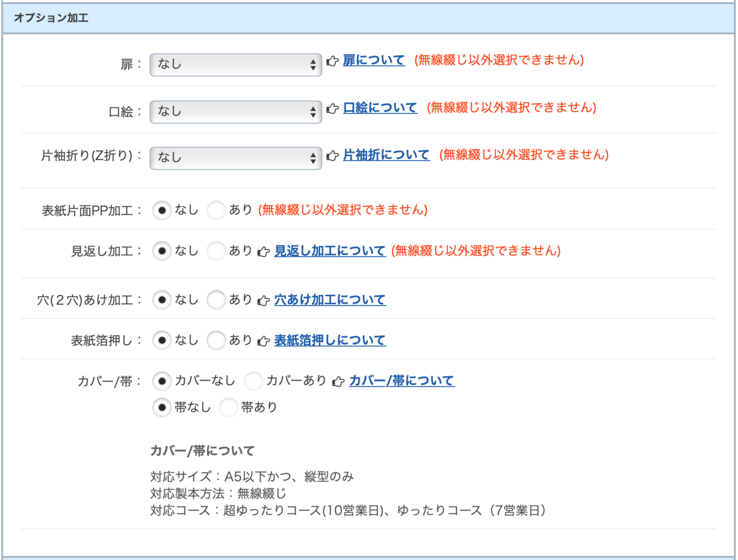Click pointing-hand icon beside 扉について
This screenshot has height=560, width=738.
click(x=332, y=60)
